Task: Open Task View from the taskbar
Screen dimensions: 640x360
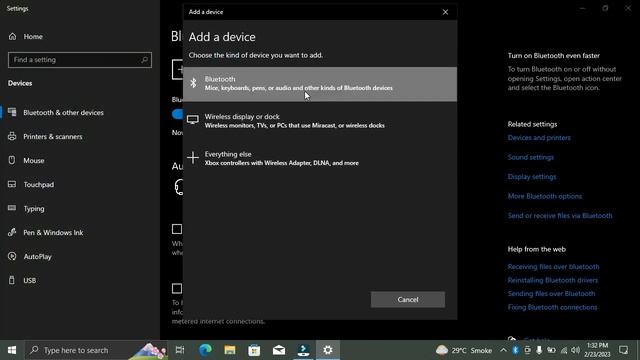Action: tap(180, 350)
